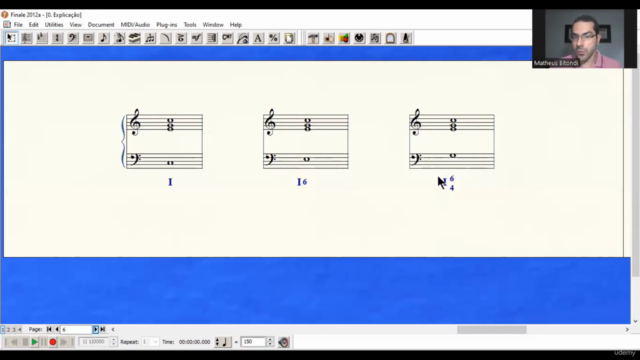The height and width of the screenshot is (360, 640).
Task: Open playback settings via the speaker icon
Action: coord(284,342)
